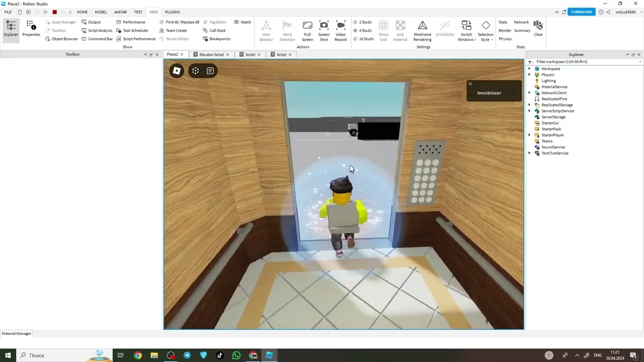Switch to the MODEL ribbon tab
This screenshot has height=362, width=644.
(x=101, y=12)
